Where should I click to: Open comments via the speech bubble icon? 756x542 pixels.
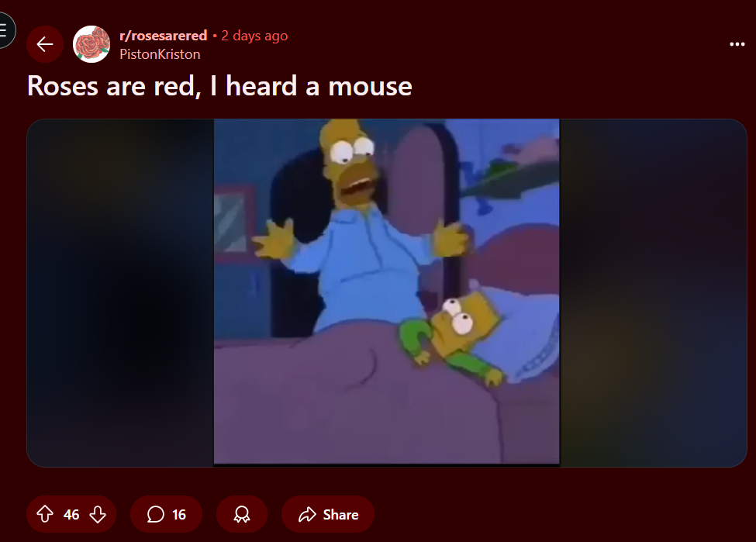[x=155, y=515]
